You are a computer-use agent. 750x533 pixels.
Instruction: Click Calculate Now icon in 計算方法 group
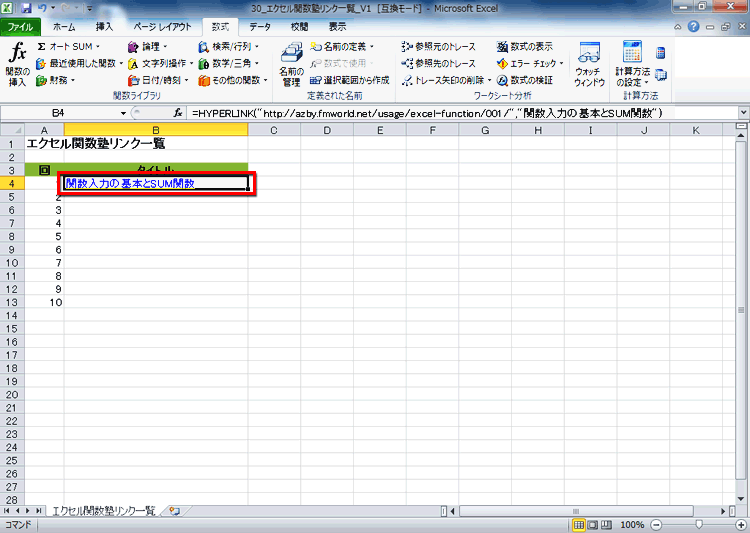661,53
